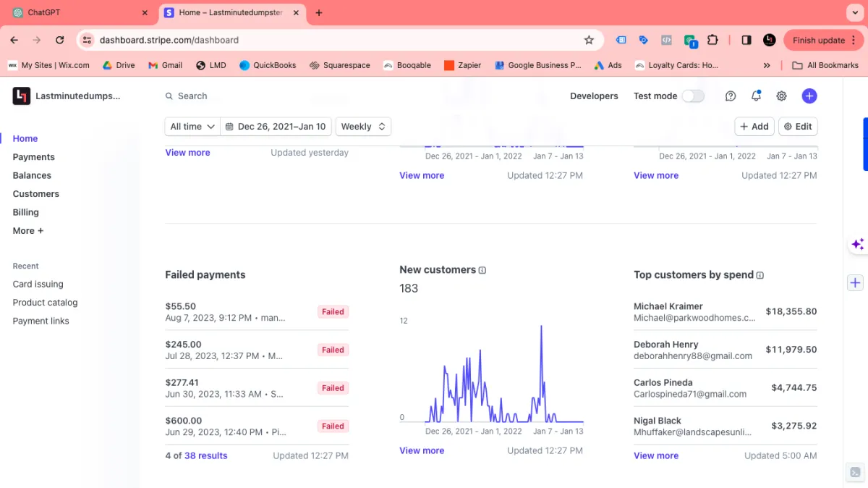Open the notifications bell icon
This screenshot has width=868, height=488.
[x=756, y=96]
